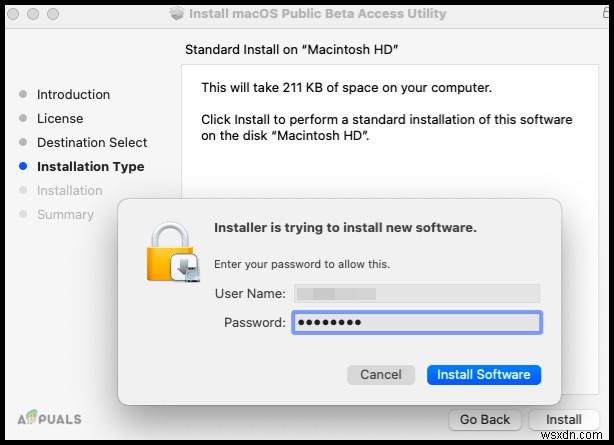The image size is (614, 445).
Task: Cancel the password authentication dialog
Action: (381, 375)
